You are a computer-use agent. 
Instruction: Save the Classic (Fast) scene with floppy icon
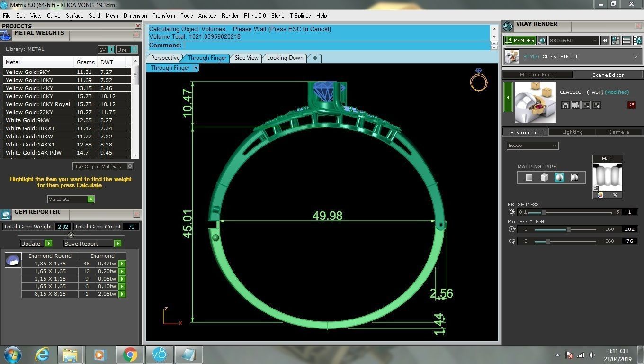(565, 105)
